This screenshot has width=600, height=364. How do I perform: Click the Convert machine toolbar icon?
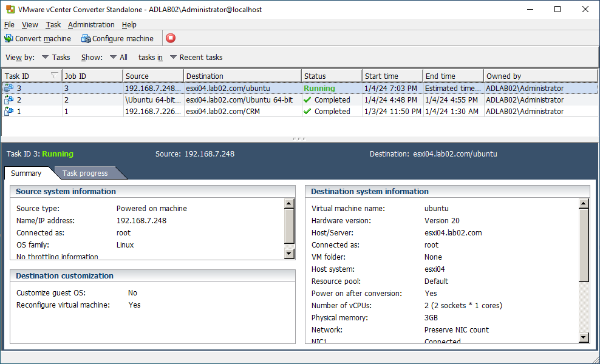pyautogui.click(x=9, y=39)
